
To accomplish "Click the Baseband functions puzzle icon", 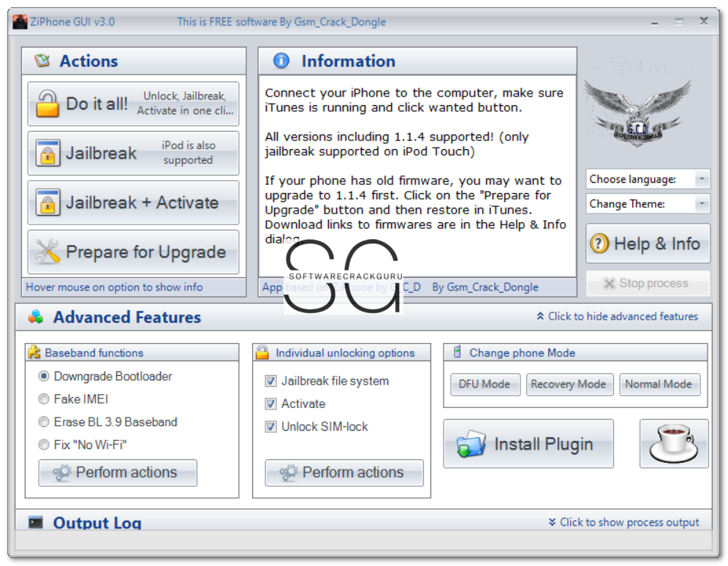I will tap(34, 352).
